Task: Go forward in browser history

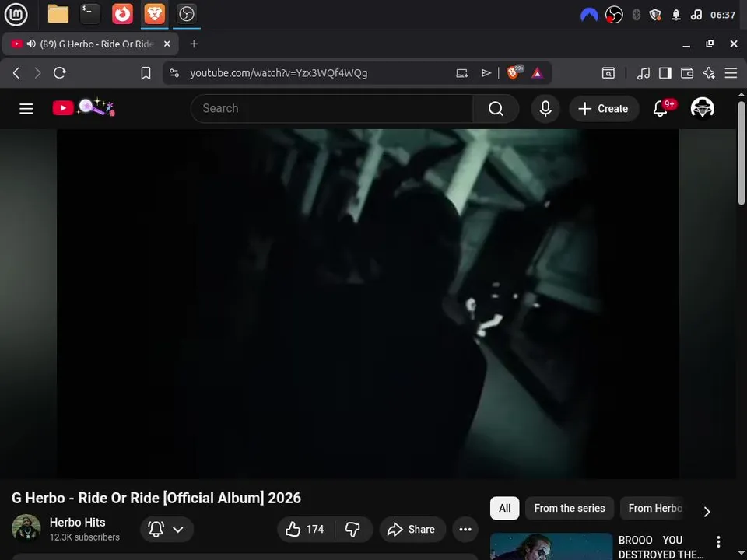Action: pyautogui.click(x=37, y=73)
